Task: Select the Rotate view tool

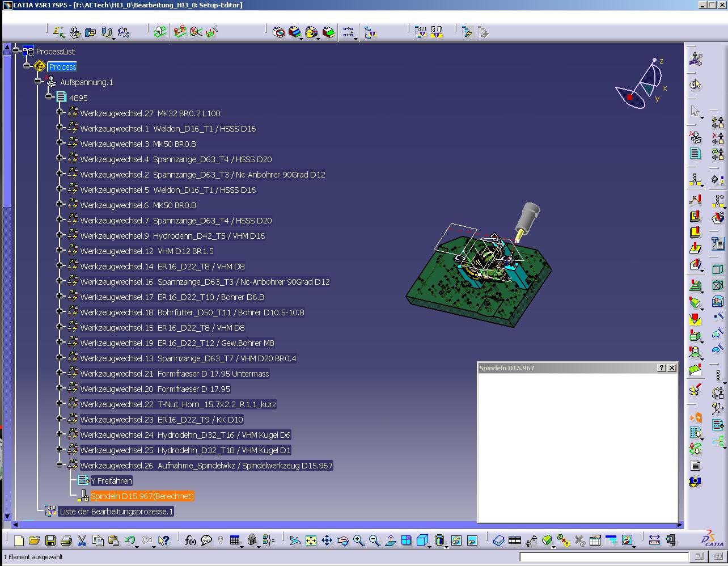Action: (342, 540)
